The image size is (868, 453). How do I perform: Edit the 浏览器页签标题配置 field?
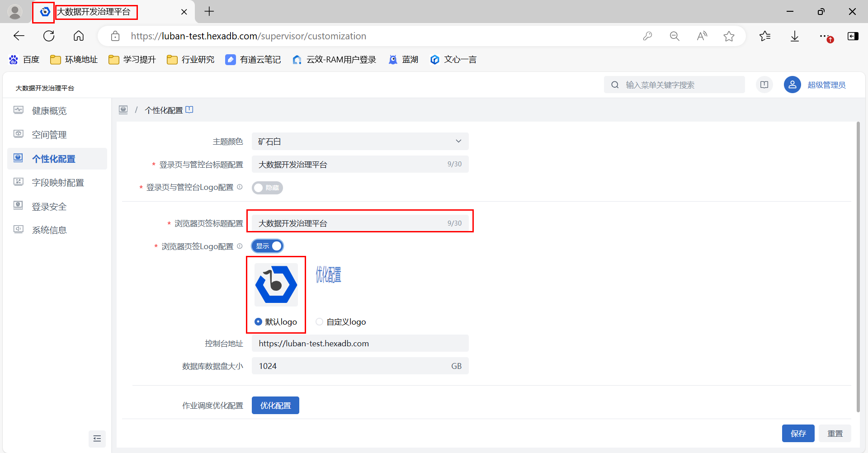pyautogui.click(x=360, y=223)
